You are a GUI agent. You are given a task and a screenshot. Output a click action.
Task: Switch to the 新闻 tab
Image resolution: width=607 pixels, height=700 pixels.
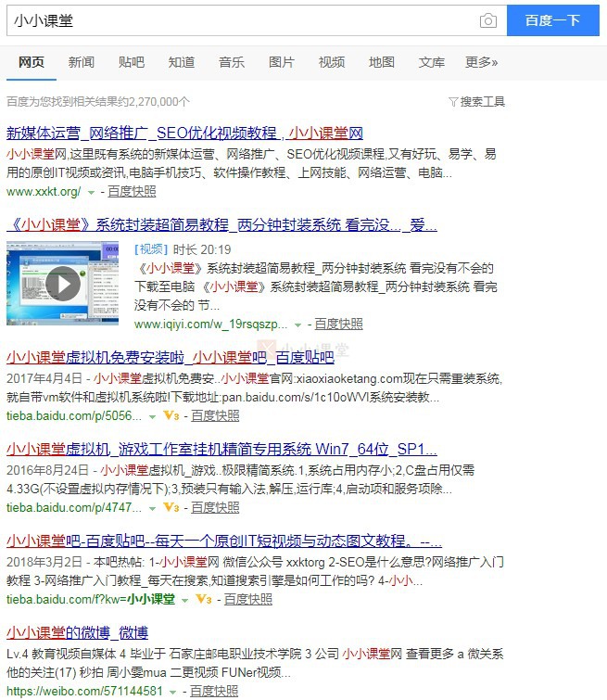point(82,62)
